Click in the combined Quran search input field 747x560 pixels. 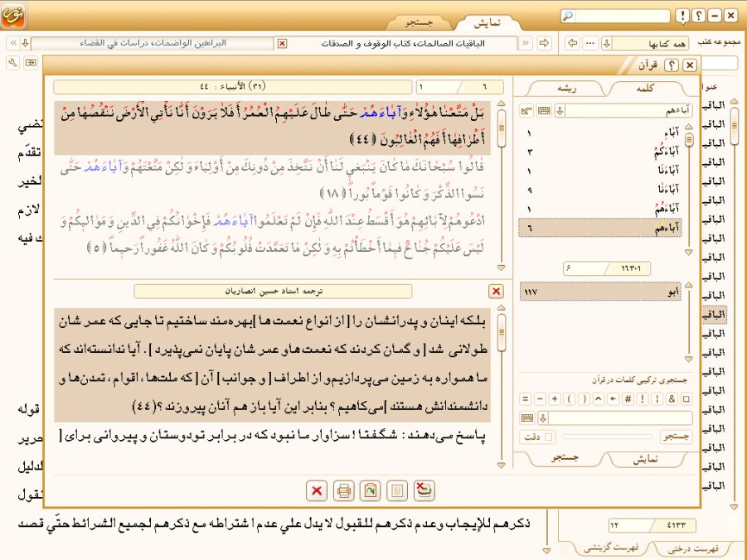(x=615, y=418)
